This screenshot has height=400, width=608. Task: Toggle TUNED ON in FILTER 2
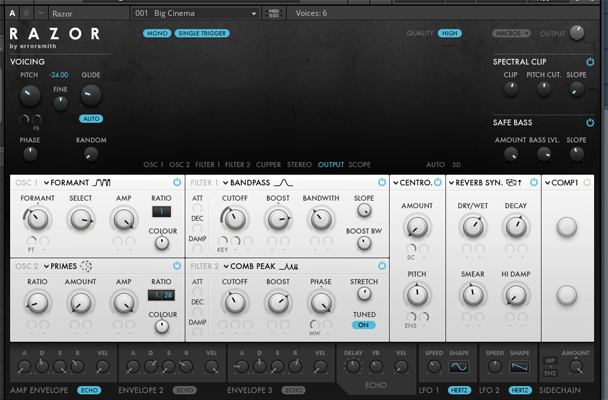(x=363, y=325)
